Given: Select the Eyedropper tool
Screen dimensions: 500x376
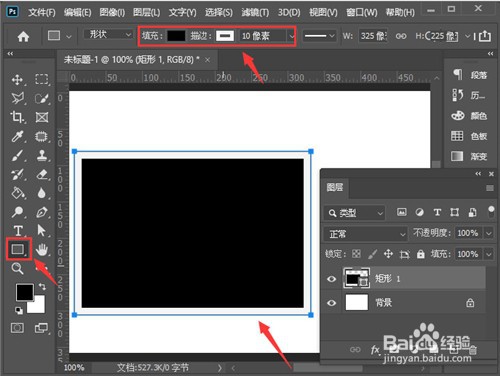Looking at the screenshot, I should [17, 136].
